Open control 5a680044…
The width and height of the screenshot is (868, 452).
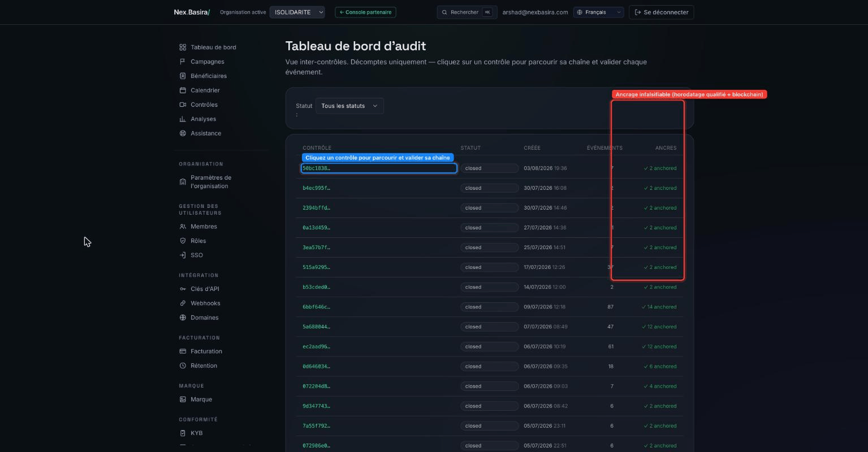316,327
